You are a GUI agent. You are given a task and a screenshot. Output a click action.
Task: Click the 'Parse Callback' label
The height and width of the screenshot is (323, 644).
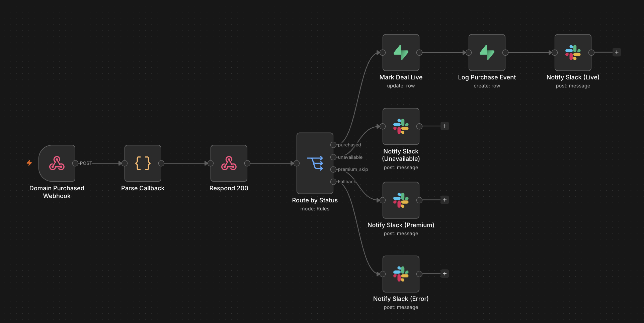coord(143,188)
